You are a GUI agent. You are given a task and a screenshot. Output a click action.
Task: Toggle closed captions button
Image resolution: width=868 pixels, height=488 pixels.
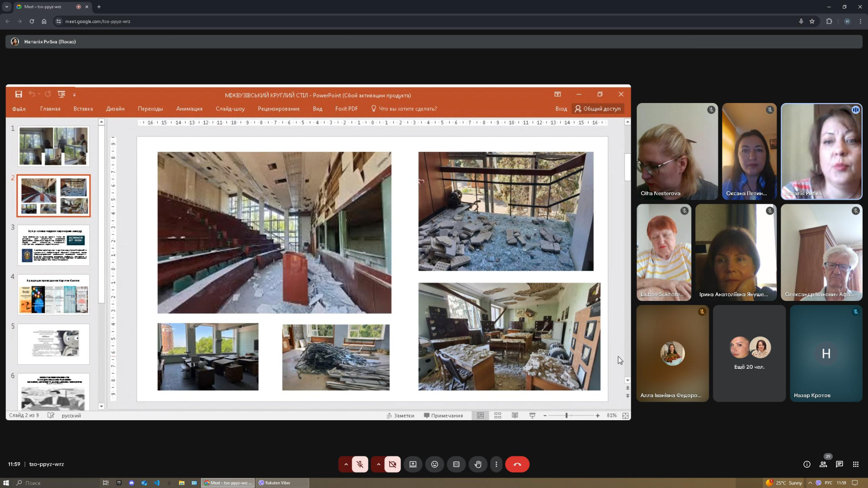click(x=456, y=464)
